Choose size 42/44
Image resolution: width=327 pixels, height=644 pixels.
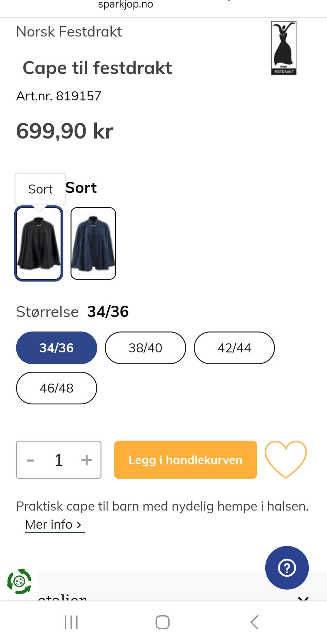pos(234,348)
